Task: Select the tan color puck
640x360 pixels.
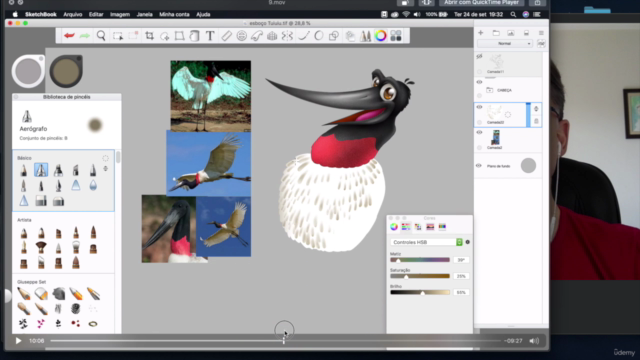Action: [x=66, y=71]
